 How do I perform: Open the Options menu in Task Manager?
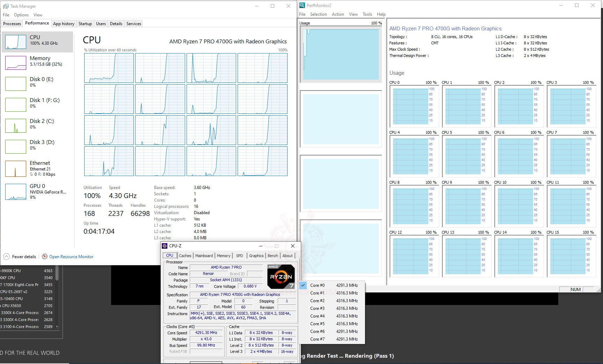[21, 15]
